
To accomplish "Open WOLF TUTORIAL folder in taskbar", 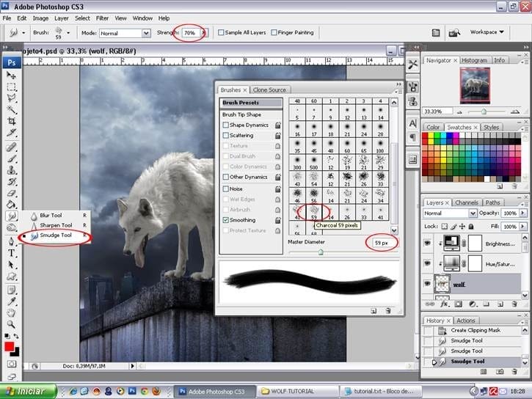I will click(x=297, y=391).
